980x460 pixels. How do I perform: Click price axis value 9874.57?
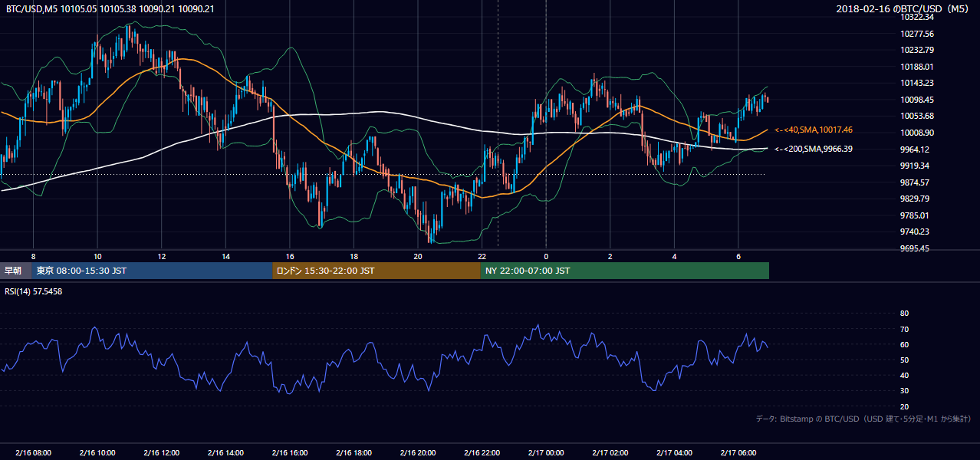pos(915,182)
